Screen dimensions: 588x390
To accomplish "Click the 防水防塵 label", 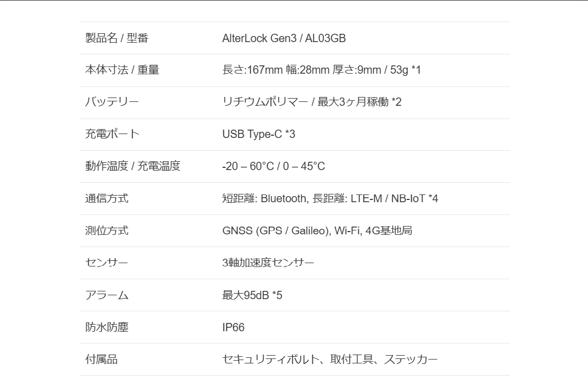I will click(x=107, y=327).
